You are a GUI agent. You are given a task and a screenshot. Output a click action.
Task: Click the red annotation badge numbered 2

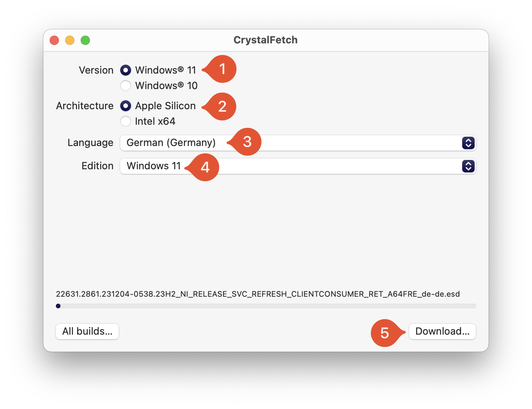point(222,107)
